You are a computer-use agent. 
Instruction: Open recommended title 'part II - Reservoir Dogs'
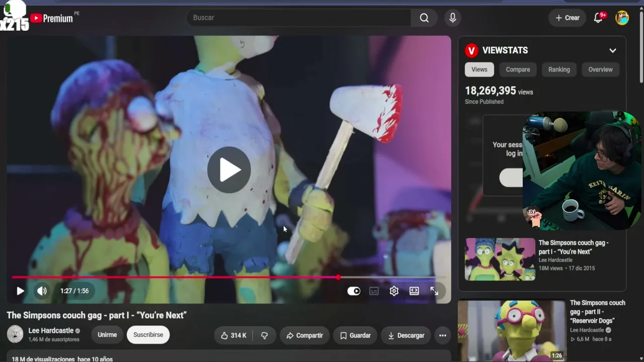tap(598, 312)
